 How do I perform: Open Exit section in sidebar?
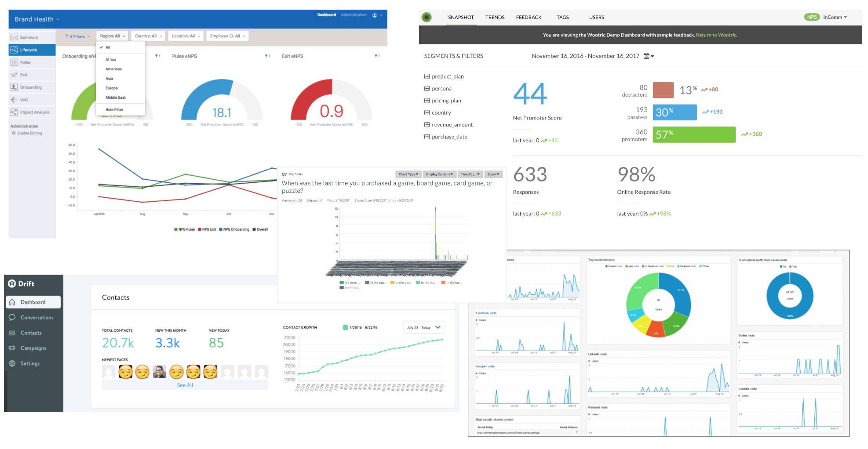pos(32,75)
